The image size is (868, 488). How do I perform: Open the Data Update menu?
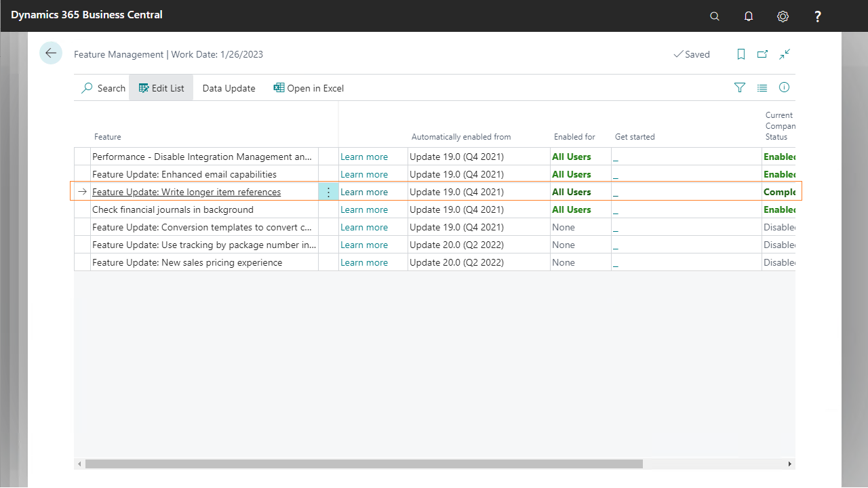[x=229, y=88]
